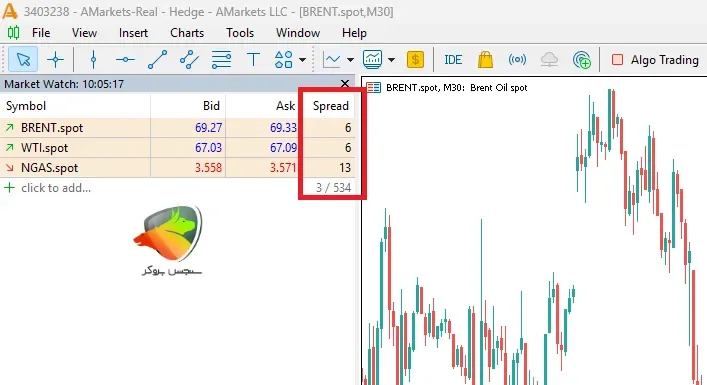The image size is (707, 385).
Task: Close the Market Watch panel
Action: tap(345, 83)
